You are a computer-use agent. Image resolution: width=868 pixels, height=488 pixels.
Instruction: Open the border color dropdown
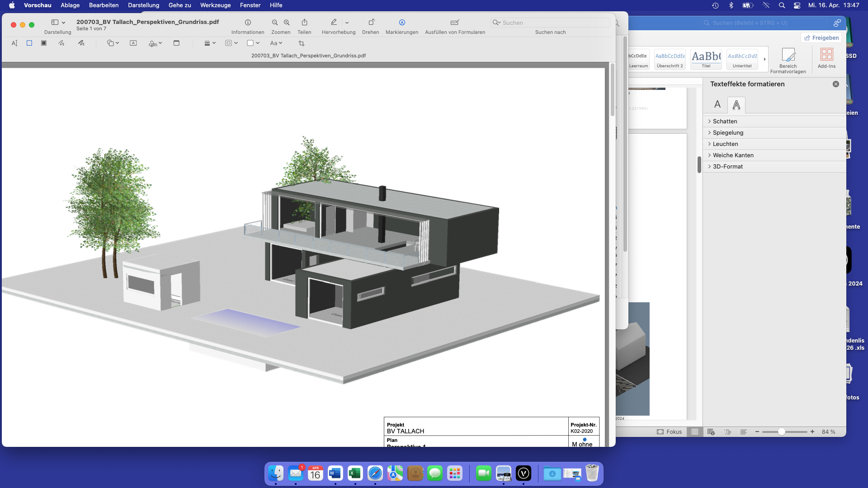(231, 43)
